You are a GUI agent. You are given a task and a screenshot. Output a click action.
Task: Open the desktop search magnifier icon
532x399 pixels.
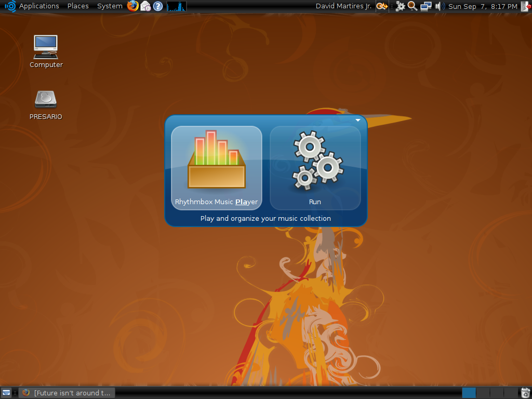point(412,6)
